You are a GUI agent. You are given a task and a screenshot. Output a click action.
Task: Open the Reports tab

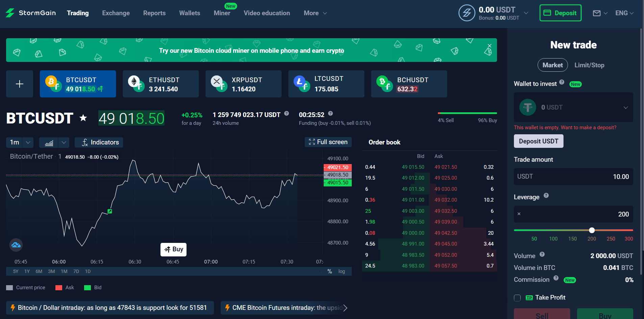click(x=154, y=13)
